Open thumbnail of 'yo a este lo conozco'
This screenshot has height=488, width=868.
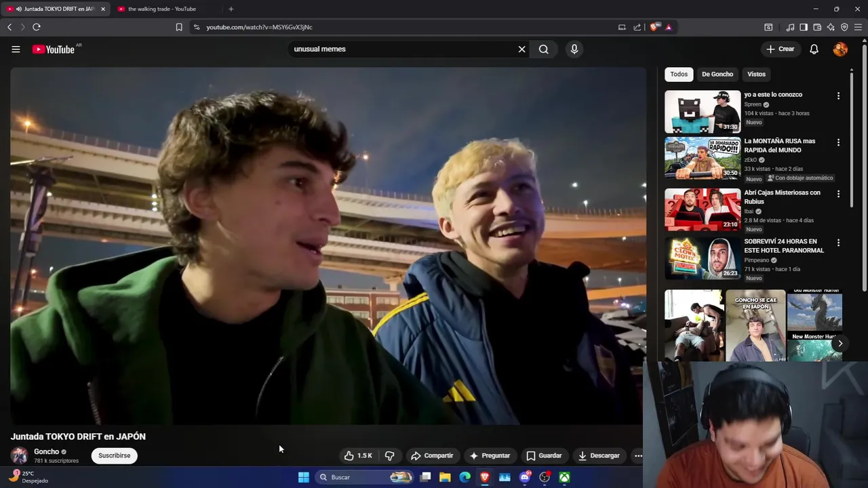click(x=703, y=112)
